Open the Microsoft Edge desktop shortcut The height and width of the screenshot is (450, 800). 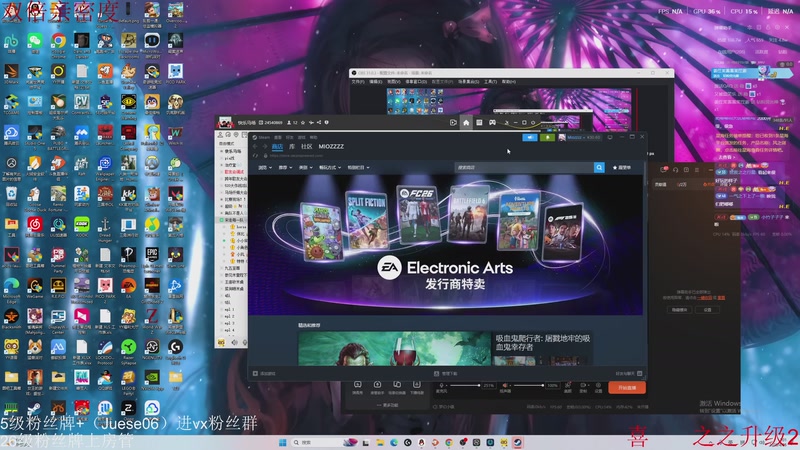(x=11, y=289)
